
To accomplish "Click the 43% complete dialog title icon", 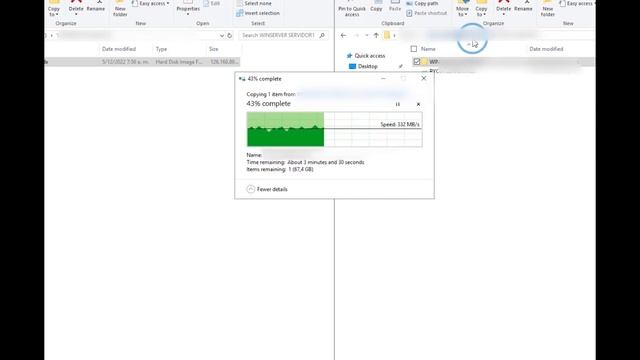I will point(242,79).
